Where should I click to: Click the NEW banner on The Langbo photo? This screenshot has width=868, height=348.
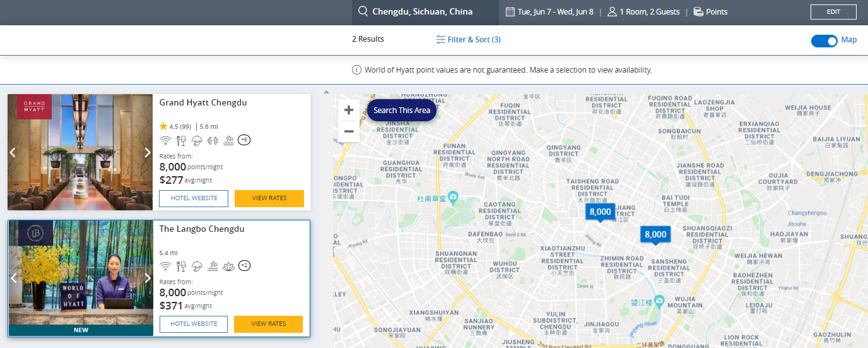tap(81, 330)
